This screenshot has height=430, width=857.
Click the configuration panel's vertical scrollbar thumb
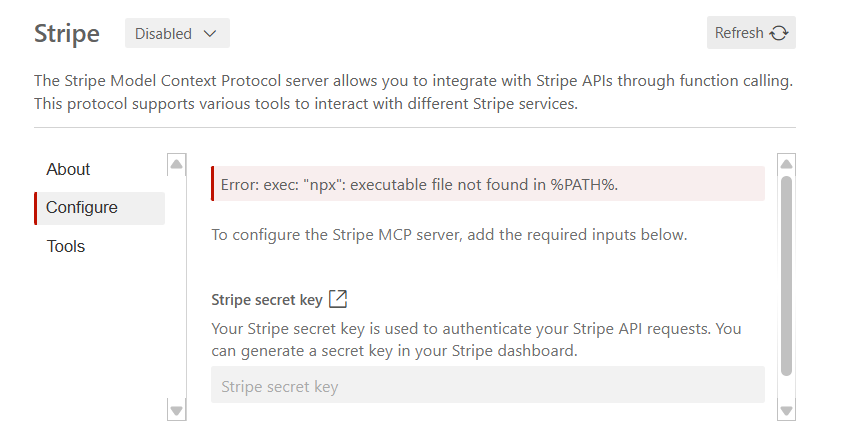(x=786, y=275)
